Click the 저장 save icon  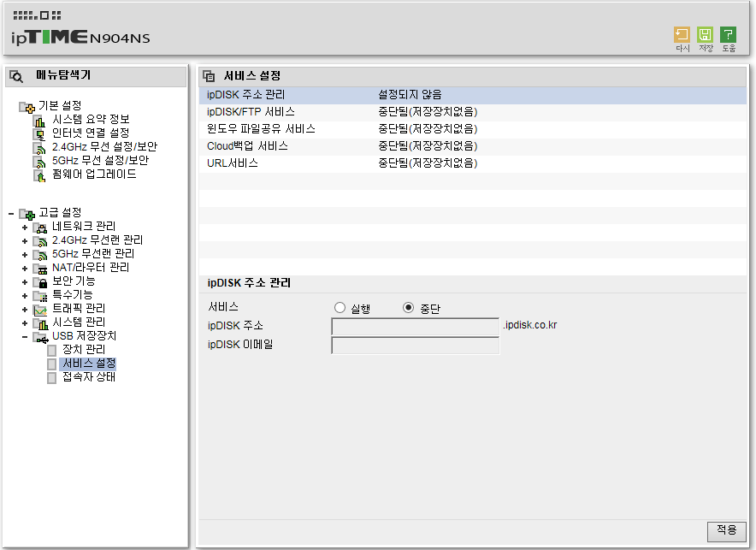(705, 35)
